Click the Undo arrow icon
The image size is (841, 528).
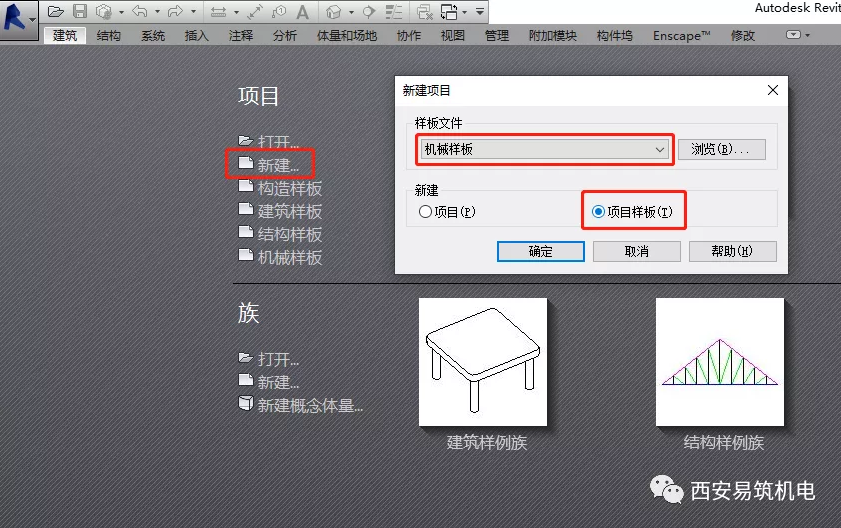click(139, 11)
